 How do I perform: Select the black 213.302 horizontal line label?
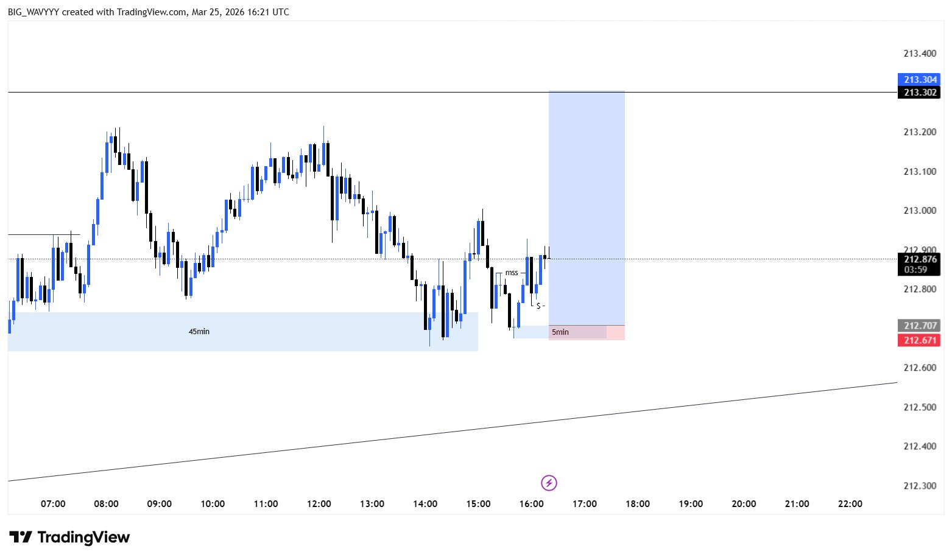(x=919, y=93)
